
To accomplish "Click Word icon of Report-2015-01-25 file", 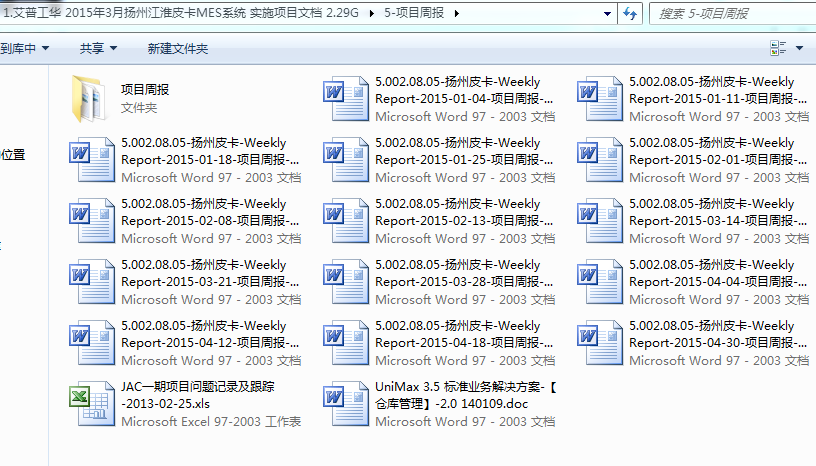I will [346, 159].
